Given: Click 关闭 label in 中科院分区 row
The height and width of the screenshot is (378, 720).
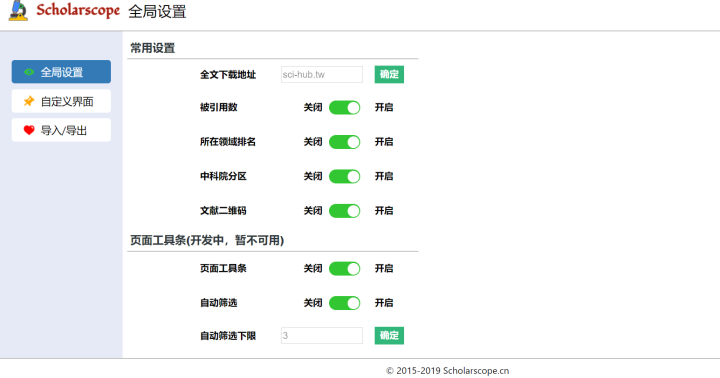Looking at the screenshot, I should coord(313,176).
